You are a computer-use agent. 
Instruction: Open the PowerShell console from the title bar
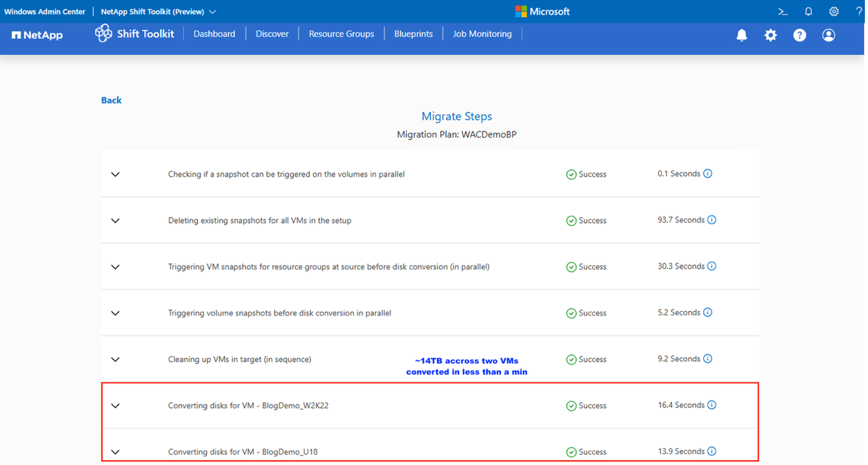(x=781, y=11)
